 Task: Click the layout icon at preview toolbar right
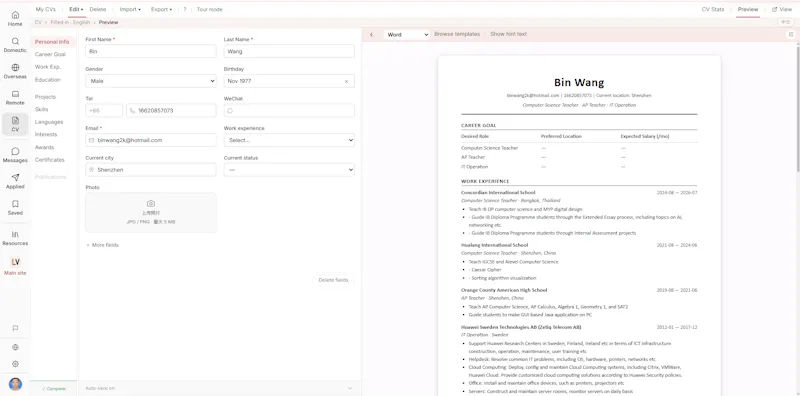click(791, 34)
